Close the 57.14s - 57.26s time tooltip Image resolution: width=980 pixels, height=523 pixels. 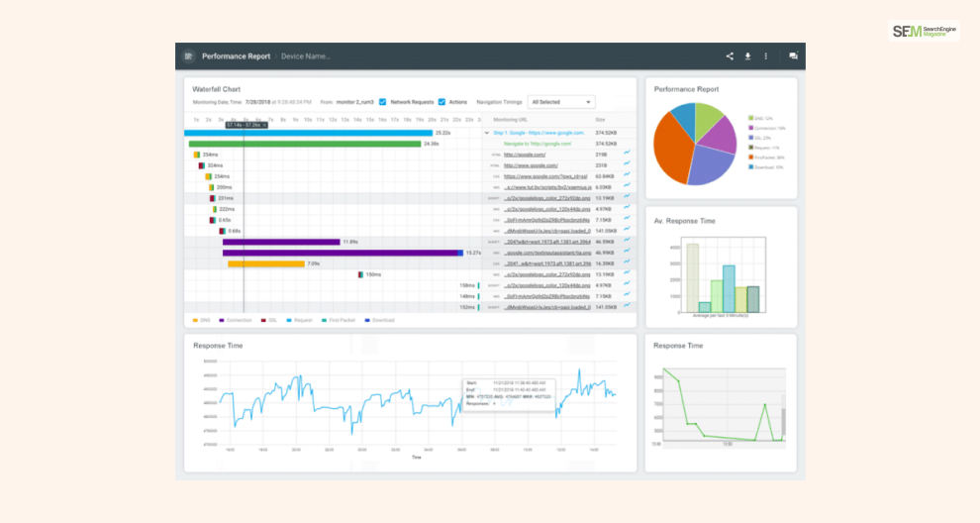click(x=264, y=125)
